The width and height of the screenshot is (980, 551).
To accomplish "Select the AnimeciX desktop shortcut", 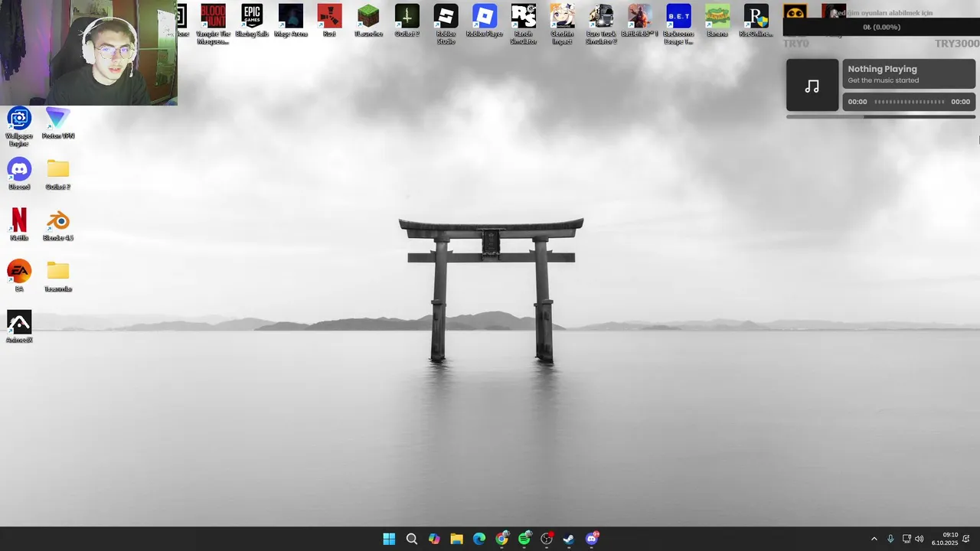I will 19,327.
